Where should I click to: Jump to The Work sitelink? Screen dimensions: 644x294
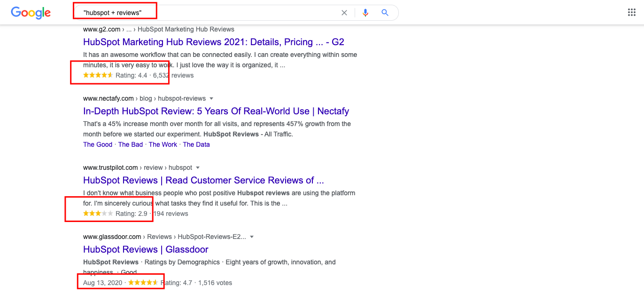tap(163, 144)
